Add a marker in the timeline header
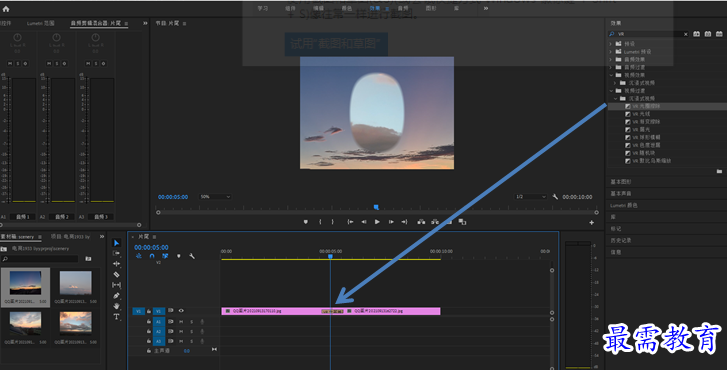This screenshot has height=370, width=727. coord(179,256)
